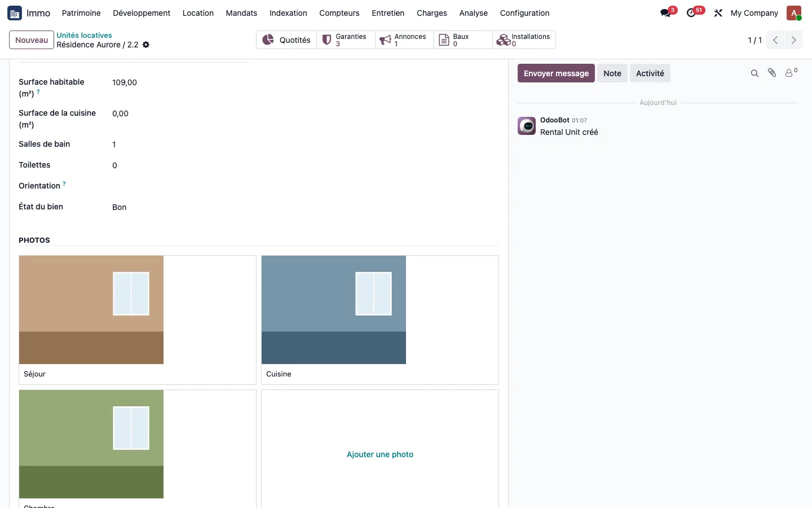Open the My Company switcher

[754, 13]
